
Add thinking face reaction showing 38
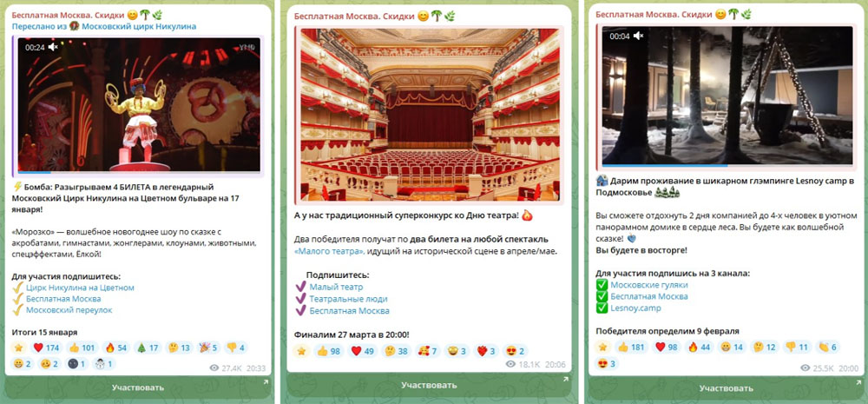[x=397, y=351]
